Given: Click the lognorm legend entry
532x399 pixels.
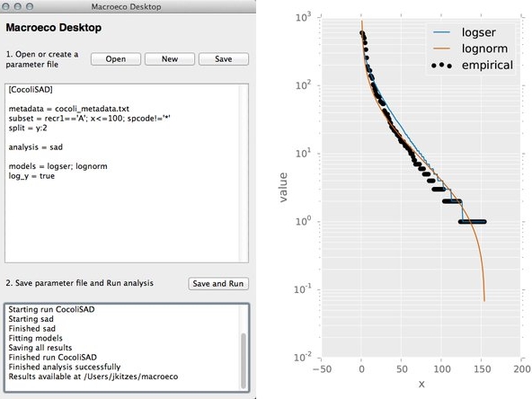Looking at the screenshot, I should (470, 49).
